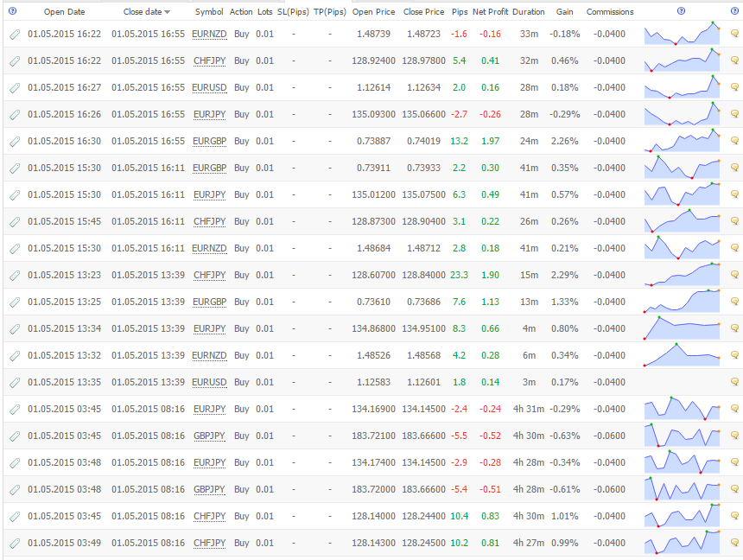Click the close price 1.48568

click(x=423, y=356)
